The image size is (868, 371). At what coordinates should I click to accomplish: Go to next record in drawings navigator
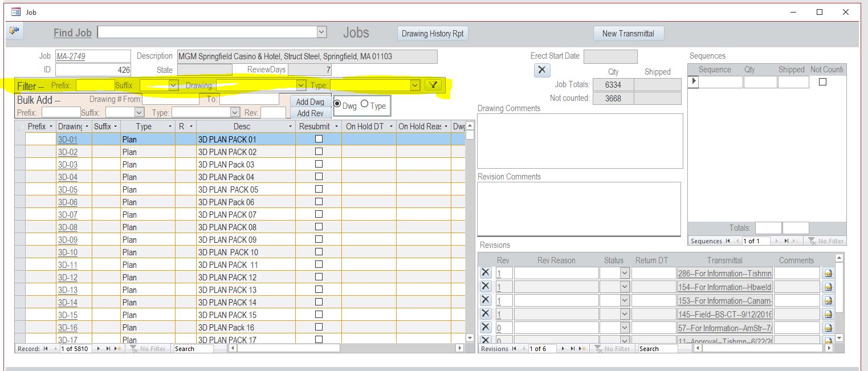click(x=99, y=349)
